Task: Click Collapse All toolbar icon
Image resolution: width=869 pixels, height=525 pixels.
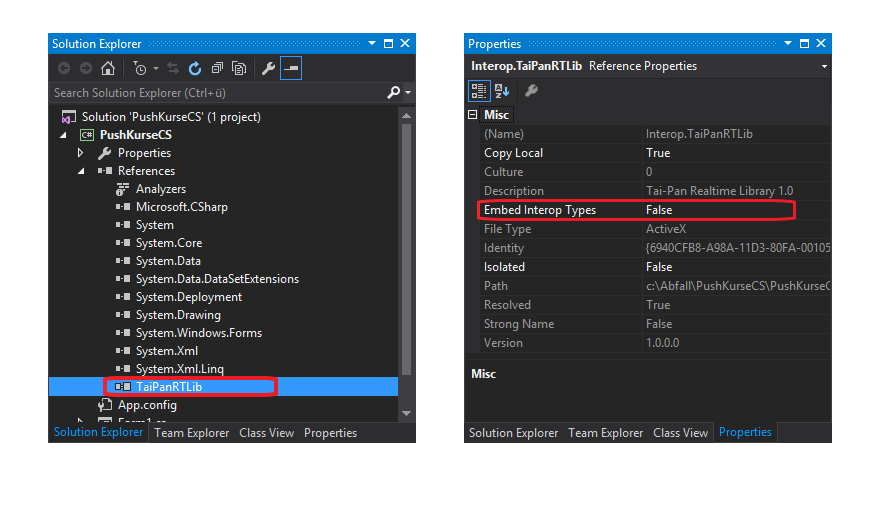Action: point(217,68)
